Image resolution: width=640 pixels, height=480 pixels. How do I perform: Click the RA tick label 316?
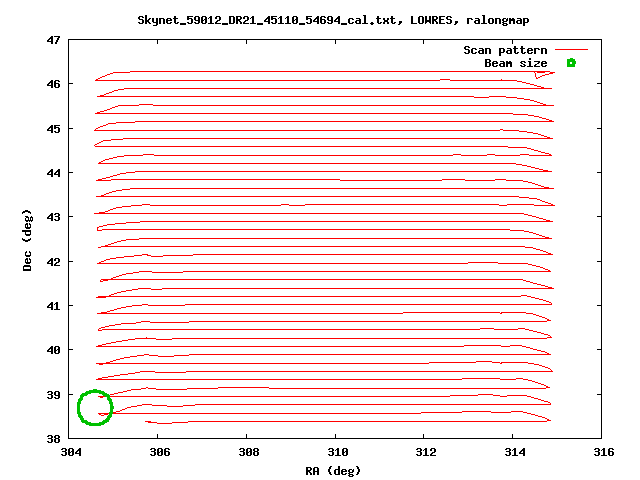coord(604,452)
